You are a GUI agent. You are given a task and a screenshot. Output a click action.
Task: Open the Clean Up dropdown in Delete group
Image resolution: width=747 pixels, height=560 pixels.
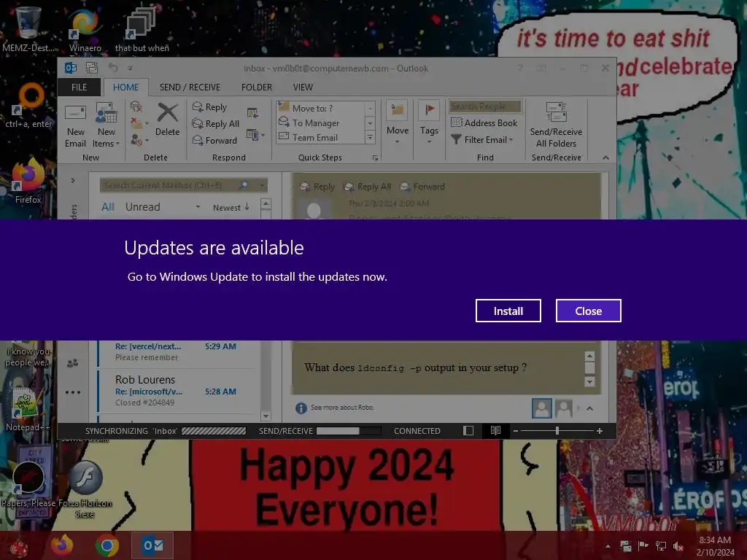(139, 124)
